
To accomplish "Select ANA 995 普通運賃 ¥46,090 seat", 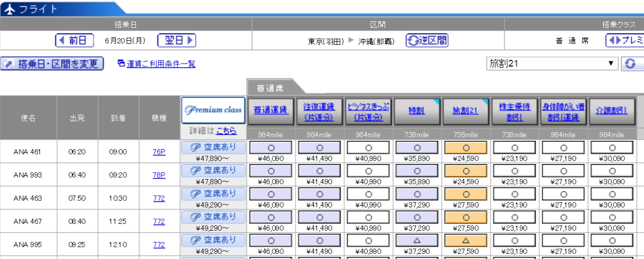I will point(271,240).
